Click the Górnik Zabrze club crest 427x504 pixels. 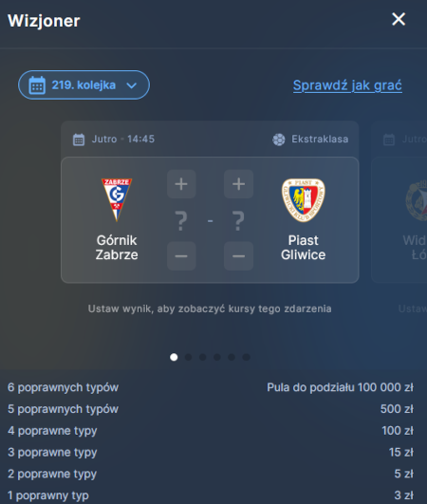coord(117,199)
